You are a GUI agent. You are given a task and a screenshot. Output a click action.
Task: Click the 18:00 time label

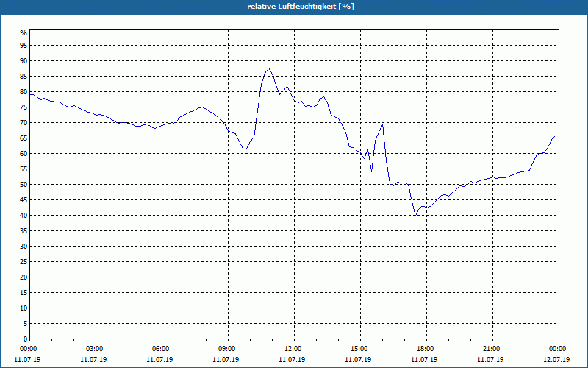pyautogui.click(x=426, y=349)
